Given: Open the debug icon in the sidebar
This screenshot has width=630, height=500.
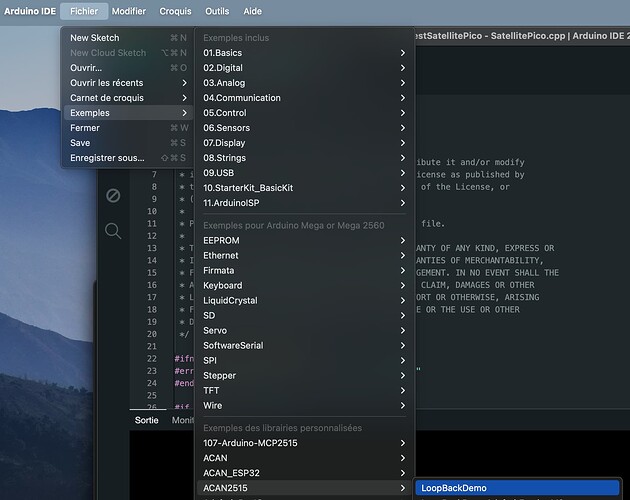Looking at the screenshot, I should pyautogui.click(x=113, y=196).
